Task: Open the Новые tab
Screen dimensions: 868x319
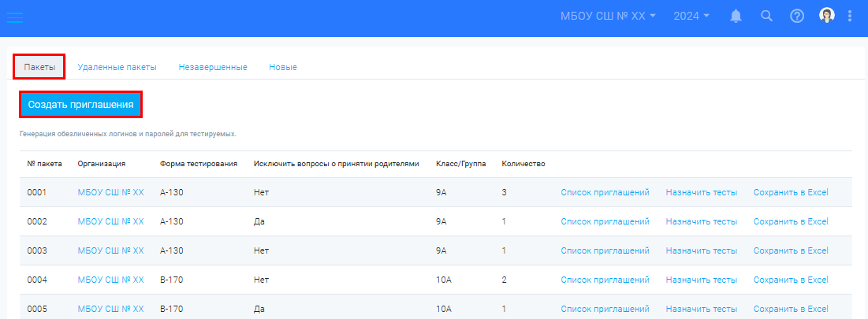Action: [283, 67]
